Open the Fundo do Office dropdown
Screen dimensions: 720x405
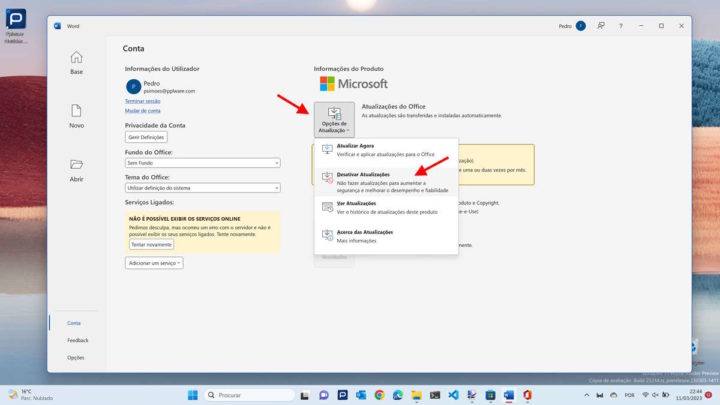pyautogui.click(x=202, y=163)
